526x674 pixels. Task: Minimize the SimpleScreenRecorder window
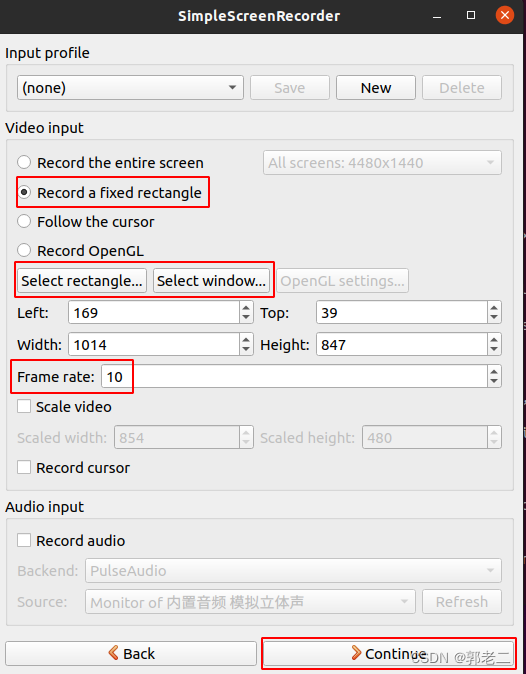(437, 16)
